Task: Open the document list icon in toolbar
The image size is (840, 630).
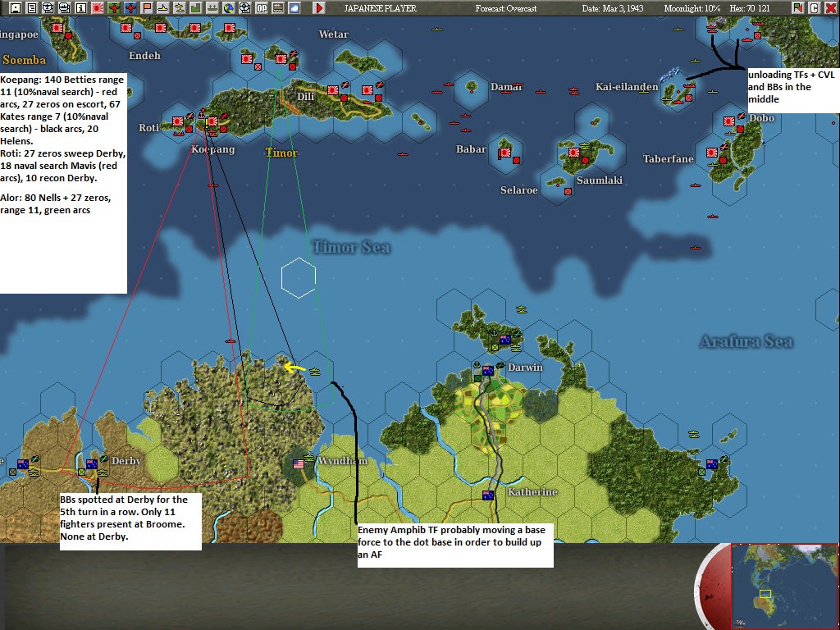Action: coord(32,8)
